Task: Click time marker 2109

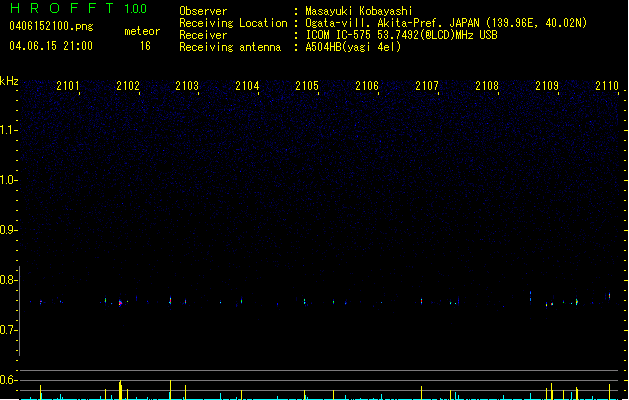Action: coord(547,86)
